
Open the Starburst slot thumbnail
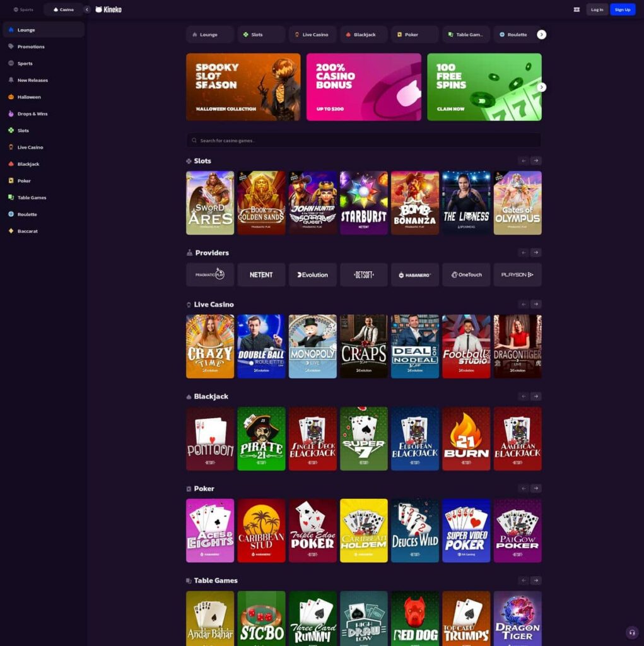[363, 203]
